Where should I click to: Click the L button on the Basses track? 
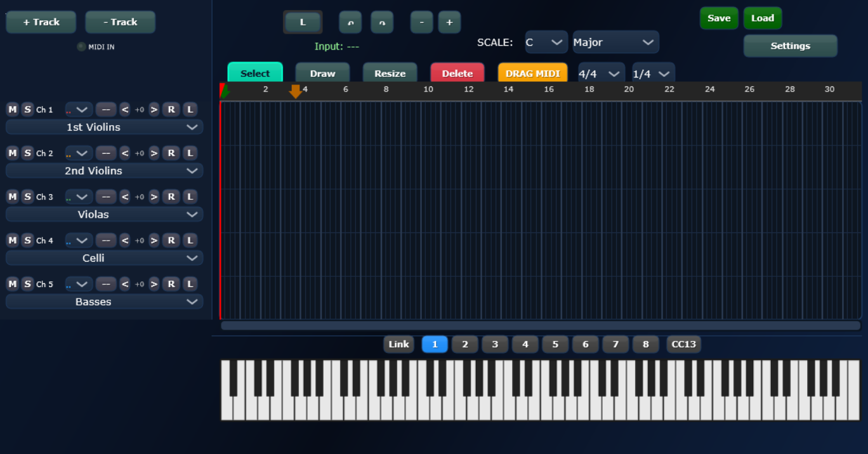pos(190,284)
